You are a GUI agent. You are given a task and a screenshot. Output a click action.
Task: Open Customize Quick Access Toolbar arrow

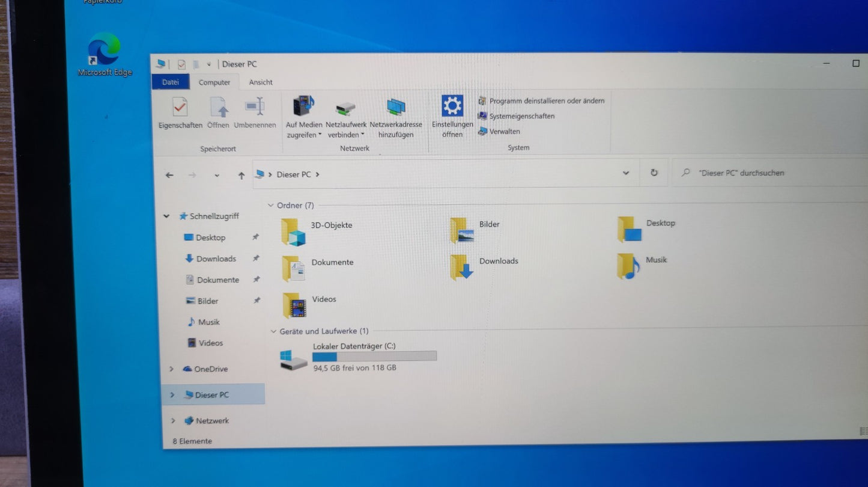[209, 64]
